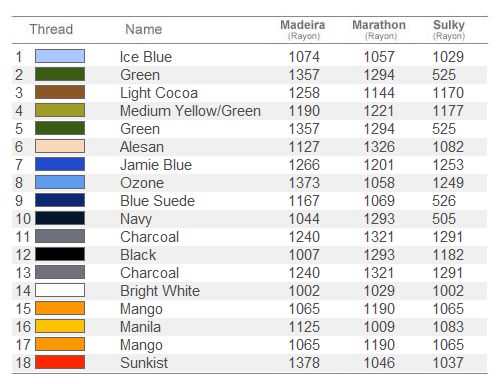
Task: Click the Ice Blue color swatch
Action: [60, 56]
